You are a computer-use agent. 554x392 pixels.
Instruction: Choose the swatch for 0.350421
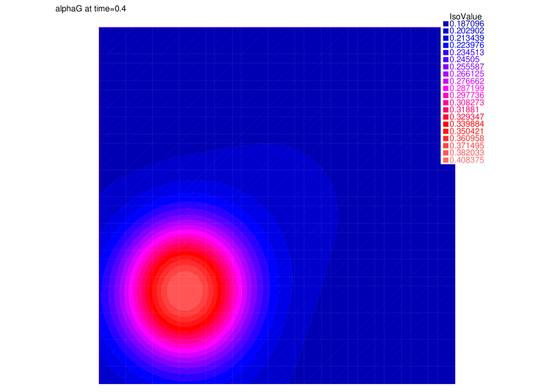click(x=446, y=131)
